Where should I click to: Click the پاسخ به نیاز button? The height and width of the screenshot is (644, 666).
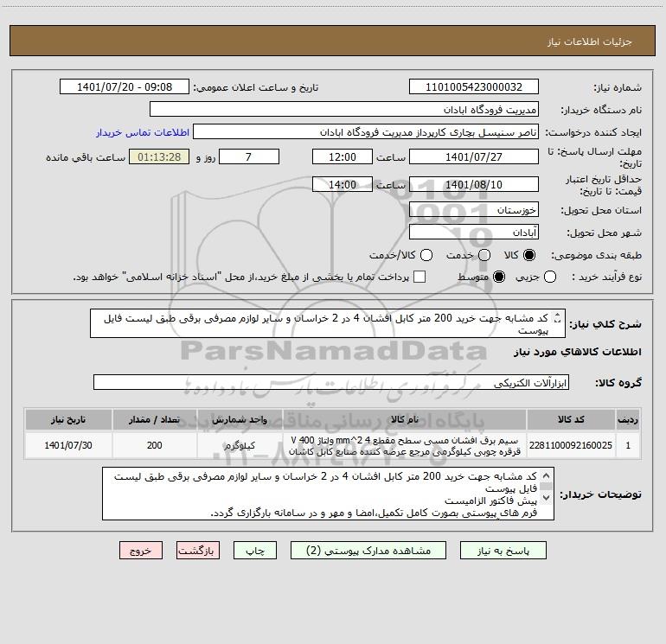(503, 551)
